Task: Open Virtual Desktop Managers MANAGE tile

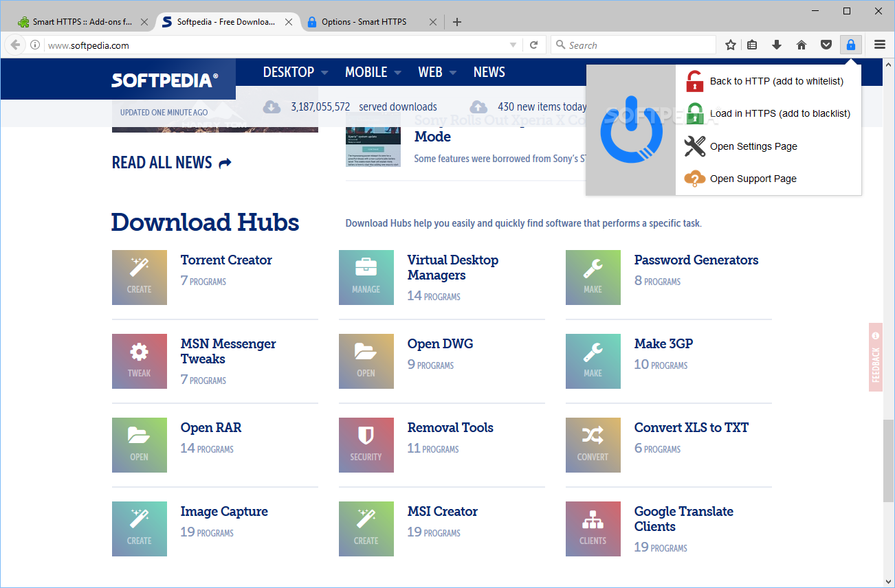Action: 366,278
